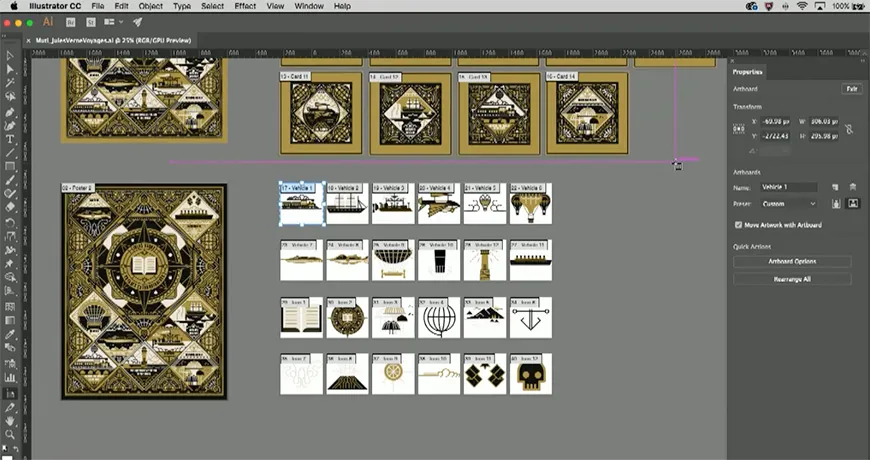Set artboard orientation to portrait

[836, 204]
